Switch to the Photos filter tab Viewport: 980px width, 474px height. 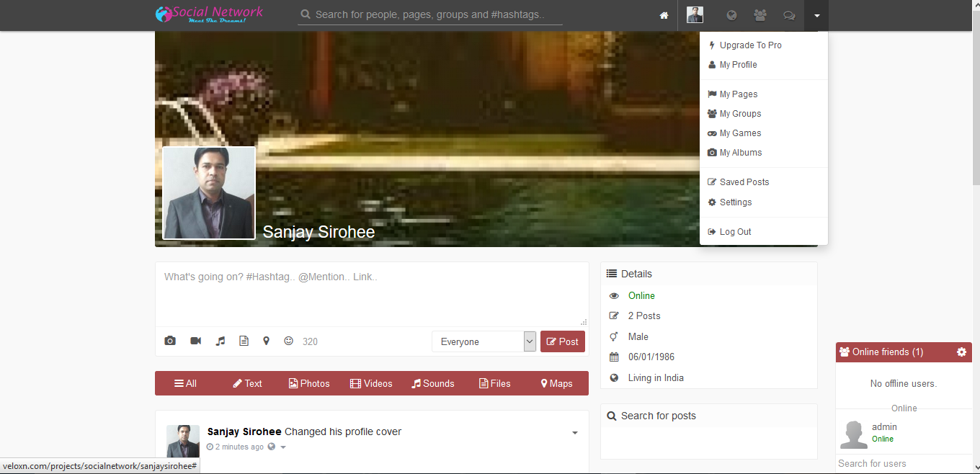tap(309, 383)
